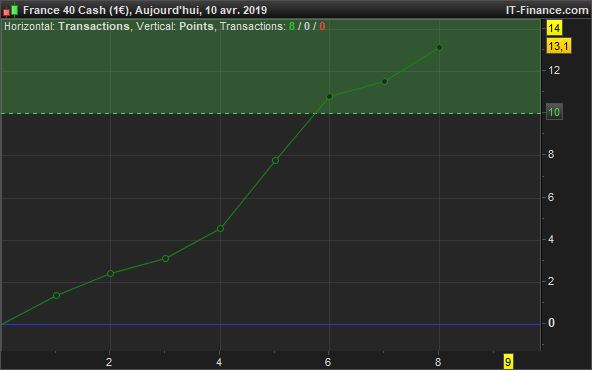Viewport: 592px width, 370px height.
Task: Click the dashed green horizontal line at 10
Action: [x=271, y=113]
